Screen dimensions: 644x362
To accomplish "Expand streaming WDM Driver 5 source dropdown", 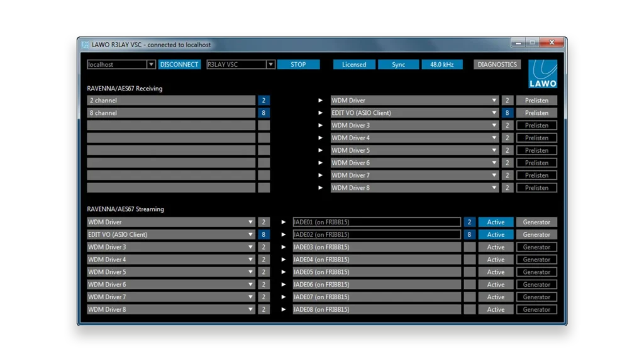I will click(250, 272).
